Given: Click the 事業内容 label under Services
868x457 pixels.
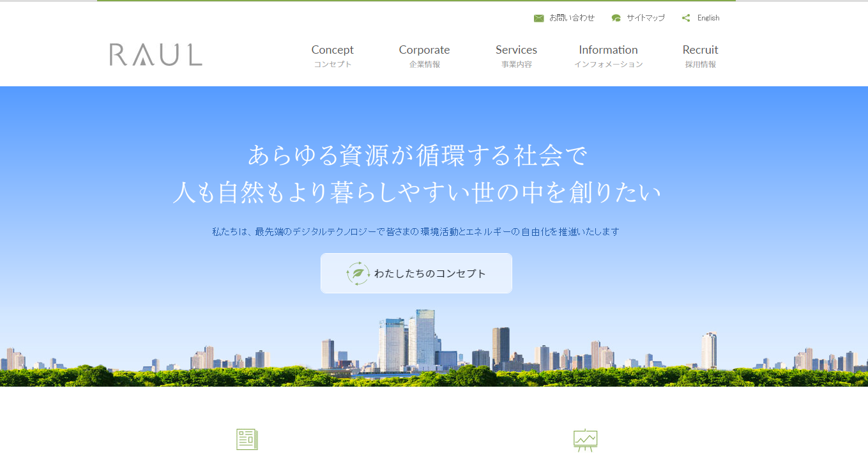Looking at the screenshot, I should click(517, 65).
